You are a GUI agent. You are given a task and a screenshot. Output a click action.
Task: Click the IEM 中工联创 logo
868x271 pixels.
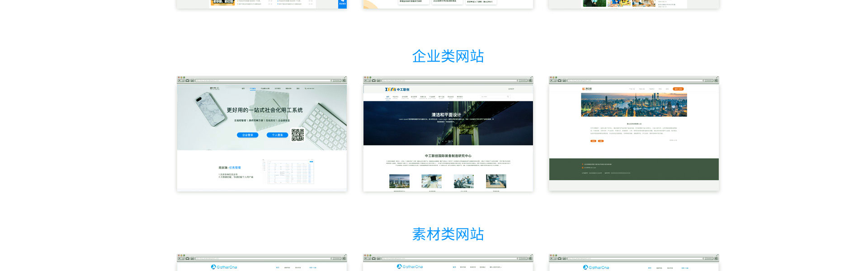(397, 89)
